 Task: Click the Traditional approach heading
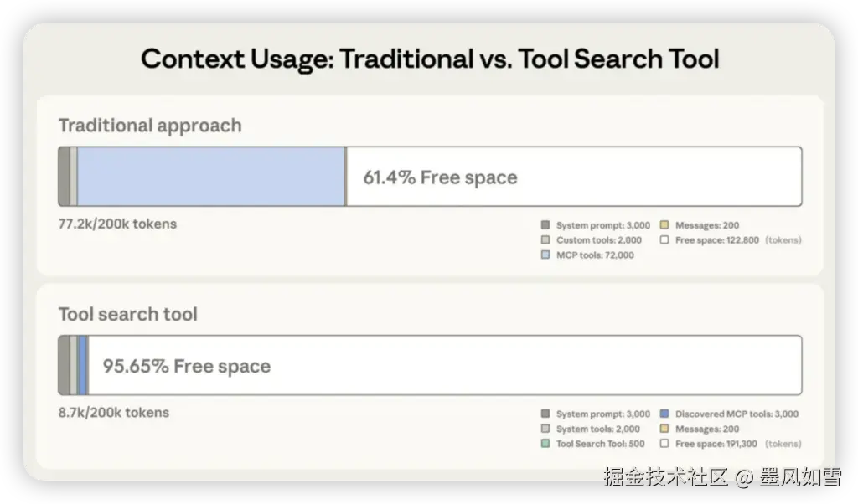click(150, 126)
